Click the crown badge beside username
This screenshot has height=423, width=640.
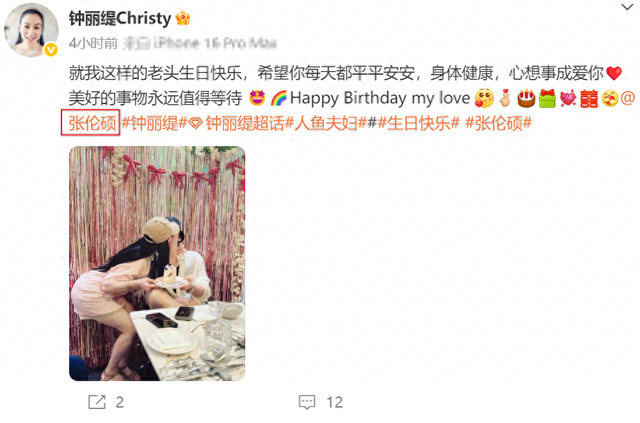[x=182, y=18]
